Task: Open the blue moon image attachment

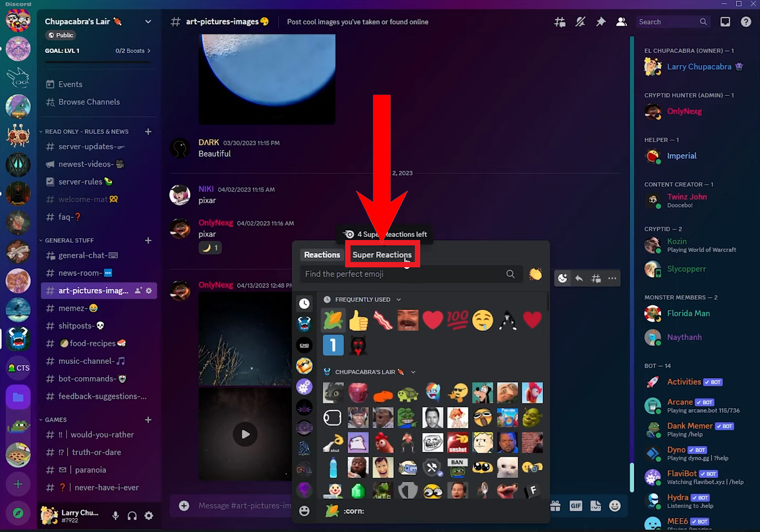Action: (x=267, y=79)
